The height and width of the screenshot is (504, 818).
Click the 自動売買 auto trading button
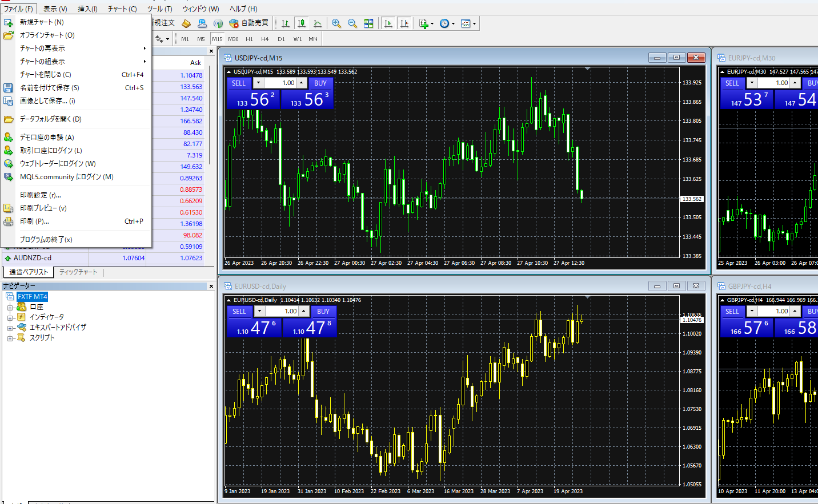point(249,23)
